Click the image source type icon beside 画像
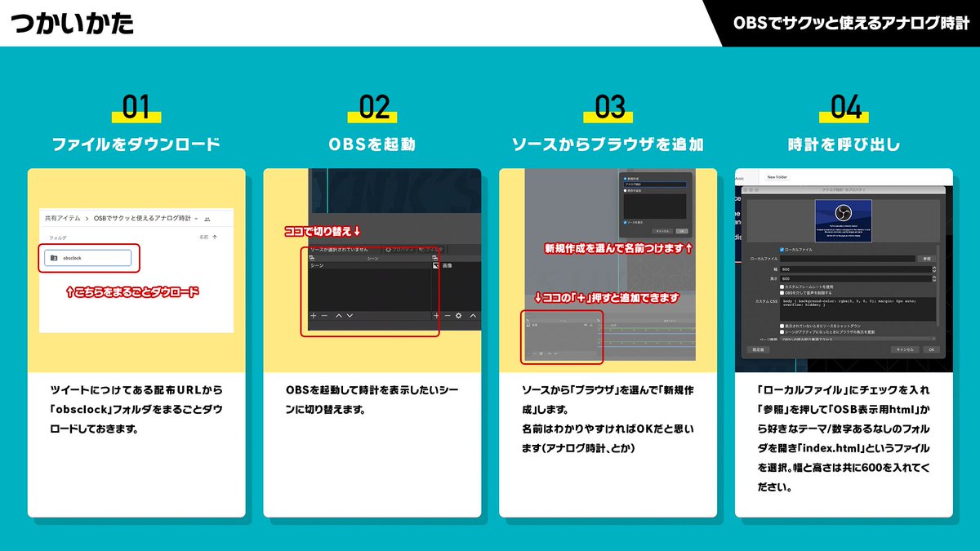Viewport: 980px width, 551px height. (435, 265)
